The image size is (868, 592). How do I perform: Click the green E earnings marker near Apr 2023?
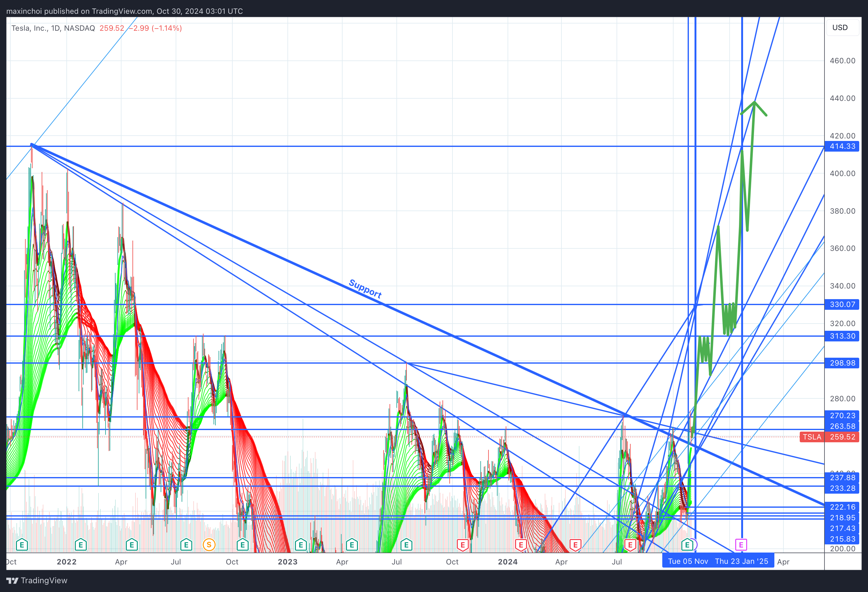pyautogui.click(x=352, y=545)
